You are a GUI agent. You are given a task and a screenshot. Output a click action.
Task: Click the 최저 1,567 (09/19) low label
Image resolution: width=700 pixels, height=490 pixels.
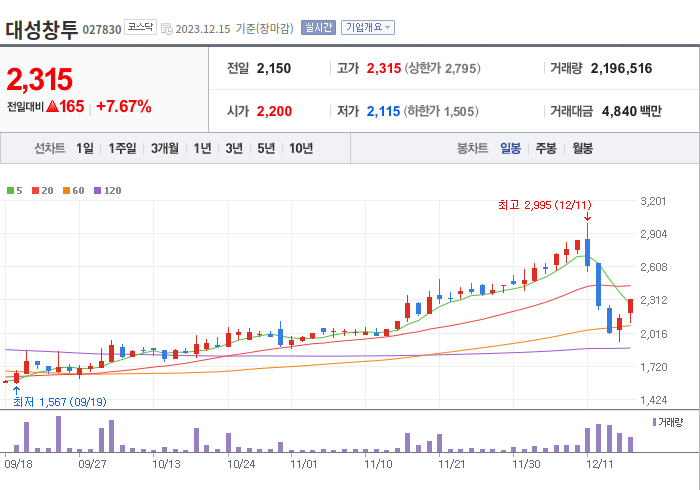(60, 402)
